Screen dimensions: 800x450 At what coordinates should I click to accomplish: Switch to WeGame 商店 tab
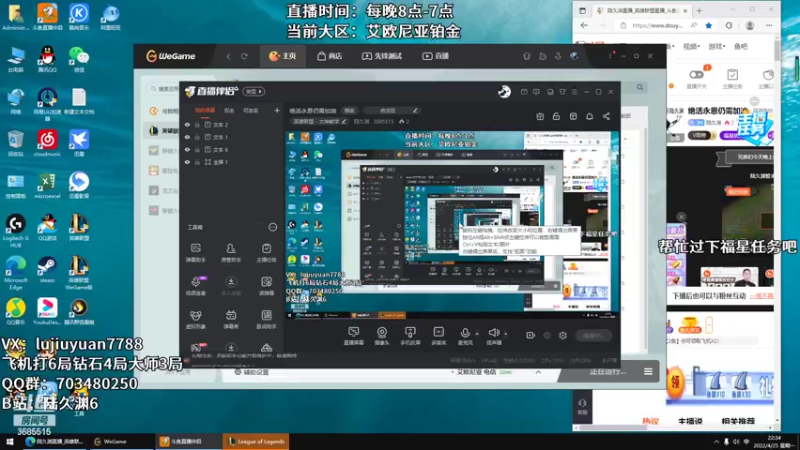330,56
